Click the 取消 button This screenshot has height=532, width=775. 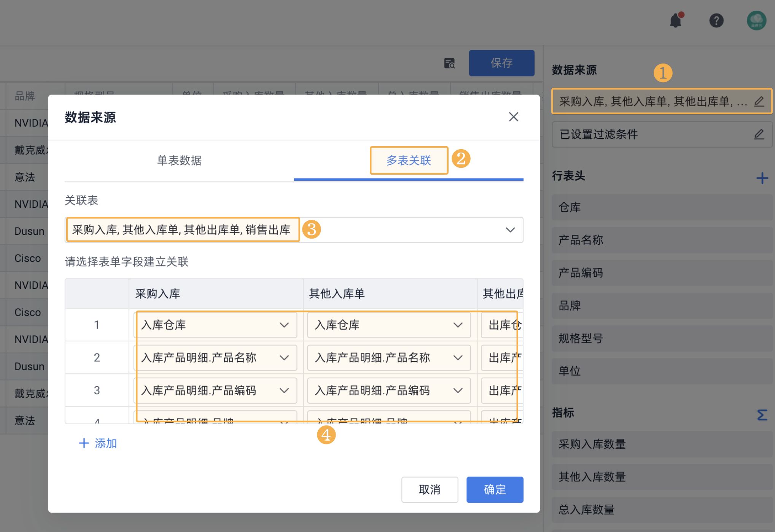point(430,489)
